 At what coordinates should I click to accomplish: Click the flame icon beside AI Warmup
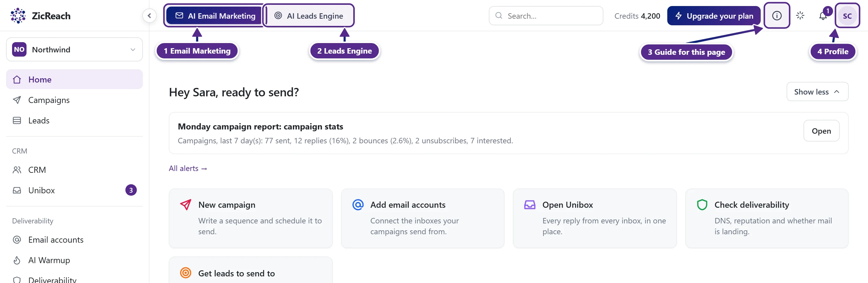[17, 260]
